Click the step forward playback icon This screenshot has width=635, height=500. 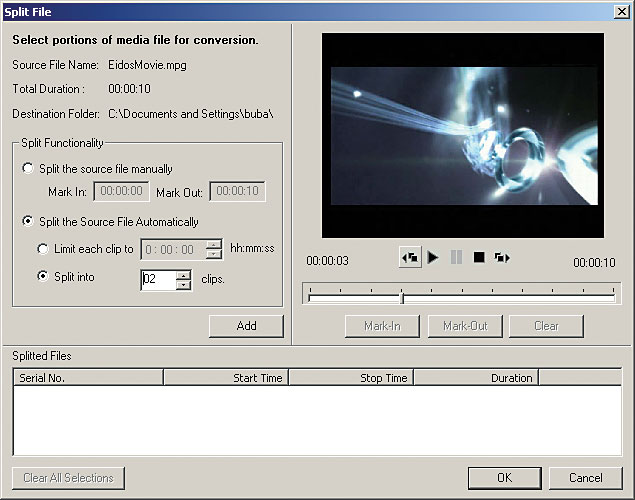[x=502, y=257]
